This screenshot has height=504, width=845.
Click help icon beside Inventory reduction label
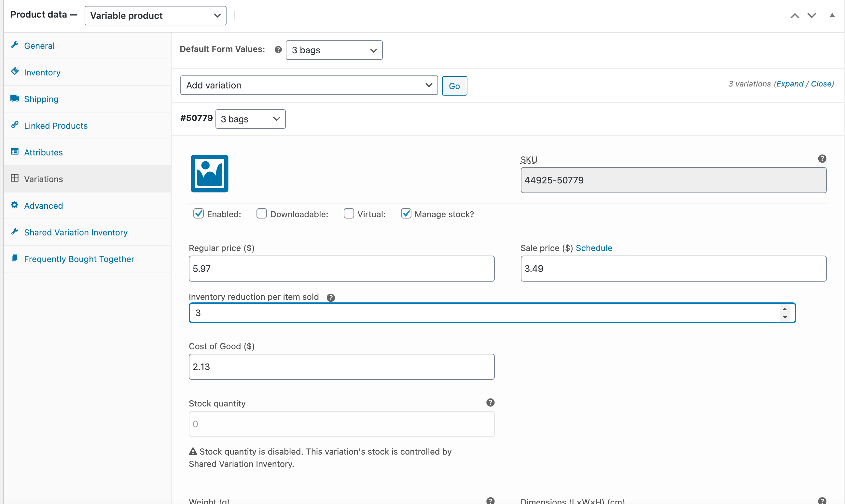pyautogui.click(x=330, y=298)
